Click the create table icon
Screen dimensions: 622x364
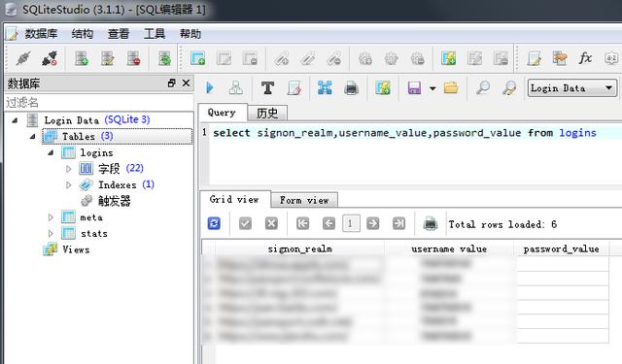point(197,58)
